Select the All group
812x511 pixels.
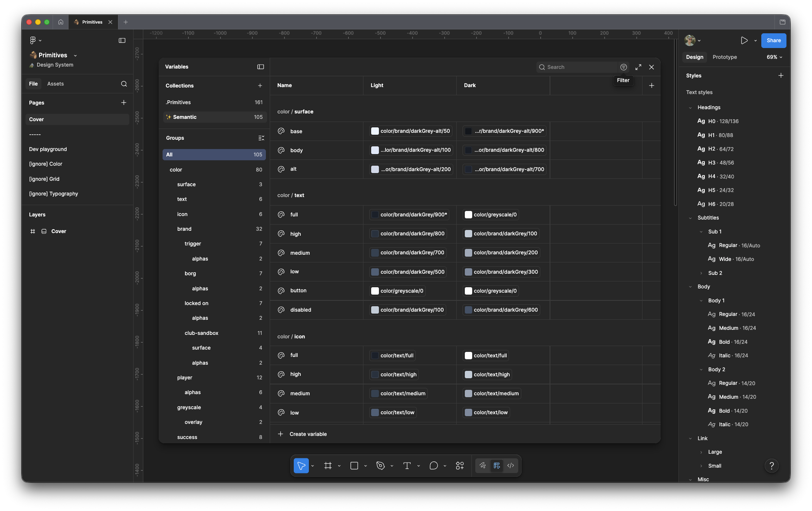[214, 154]
